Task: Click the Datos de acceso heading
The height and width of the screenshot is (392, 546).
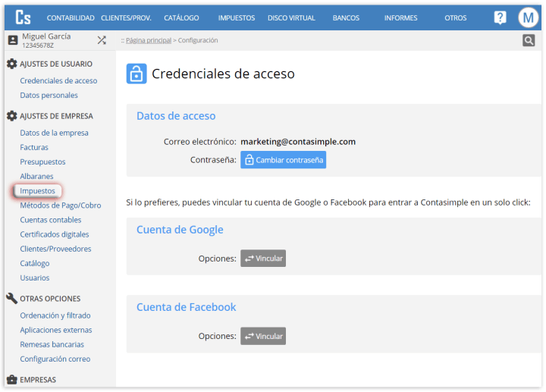Action: [x=176, y=116]
